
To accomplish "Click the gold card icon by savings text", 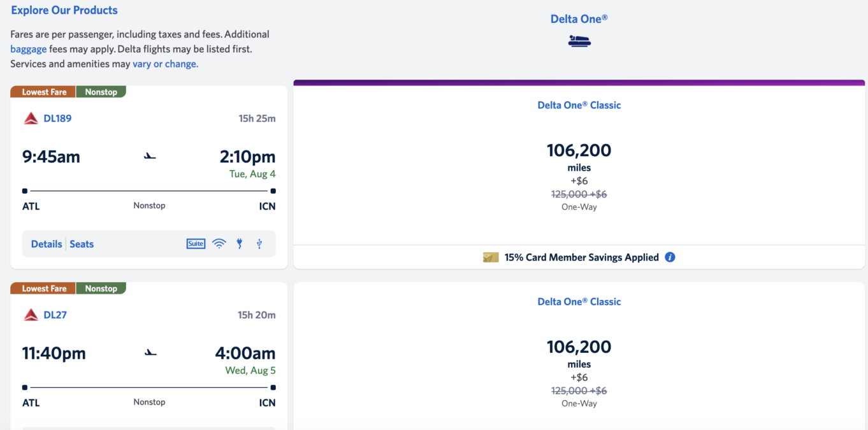I will point(491,257).
